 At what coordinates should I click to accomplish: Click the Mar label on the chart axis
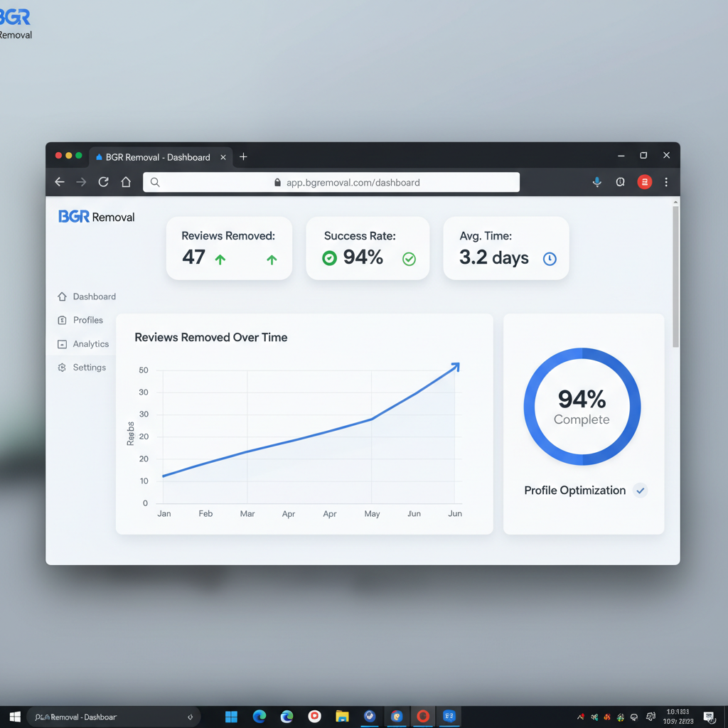[x=247, y=513]
